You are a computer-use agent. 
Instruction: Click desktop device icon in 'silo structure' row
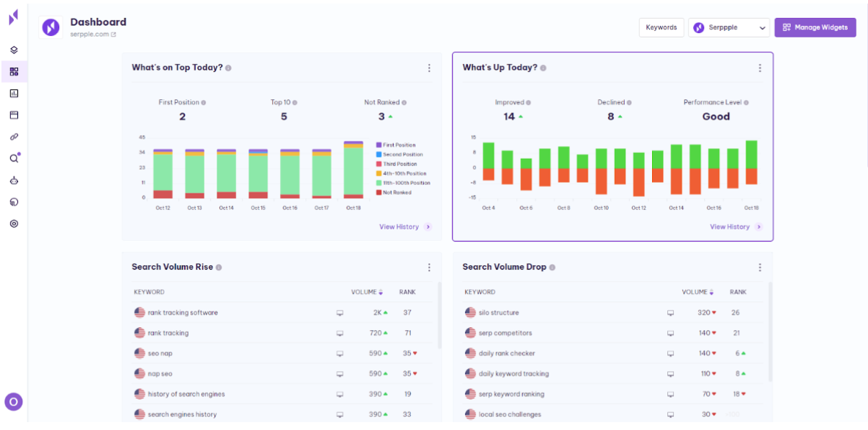pos(671,314)
